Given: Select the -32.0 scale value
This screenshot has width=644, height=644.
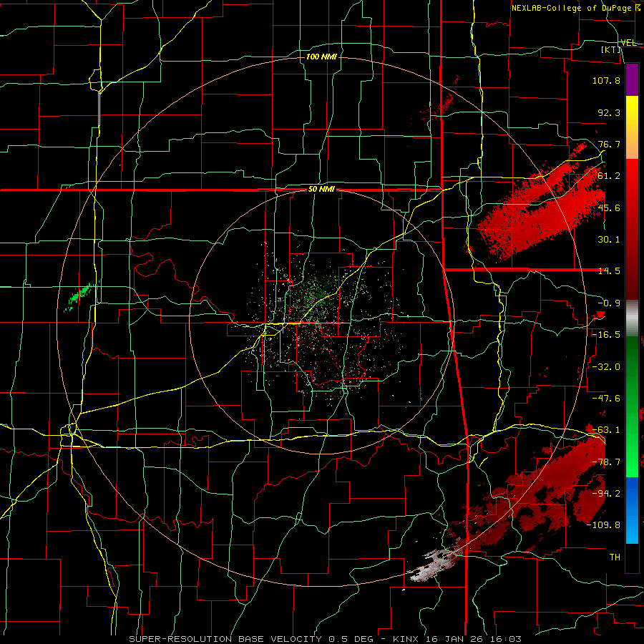Looking at the screenshot, I should point(606,367).
